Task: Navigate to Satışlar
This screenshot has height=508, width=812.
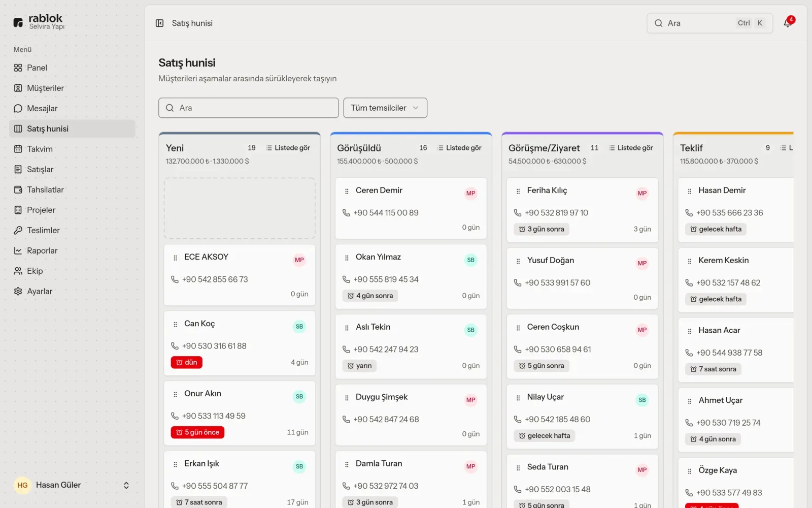Action: 72,169
